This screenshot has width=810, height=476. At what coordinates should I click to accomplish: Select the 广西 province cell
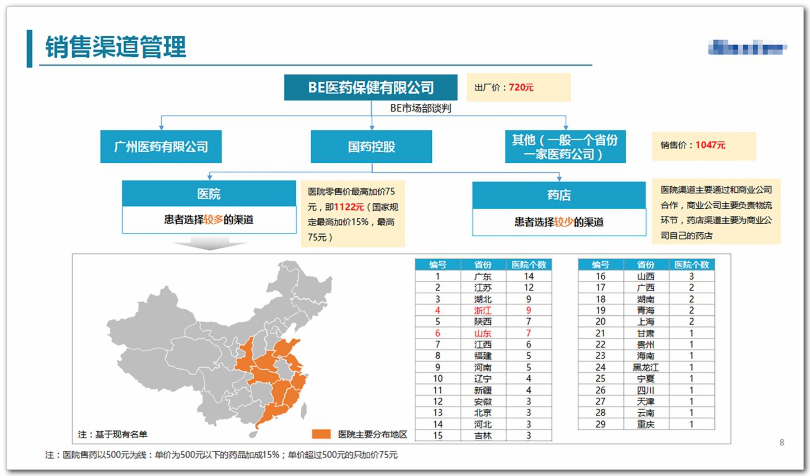coord(646,288)
